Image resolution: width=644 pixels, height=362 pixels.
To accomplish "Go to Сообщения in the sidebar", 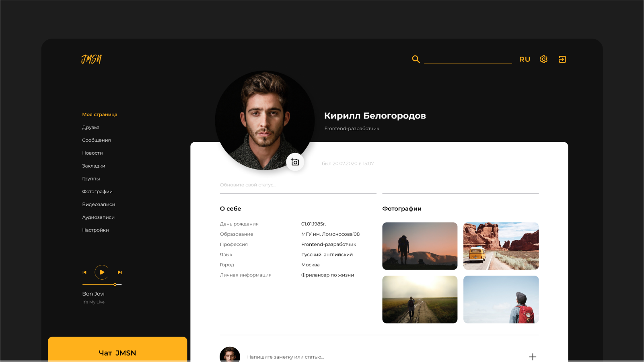I will point(96,140).
